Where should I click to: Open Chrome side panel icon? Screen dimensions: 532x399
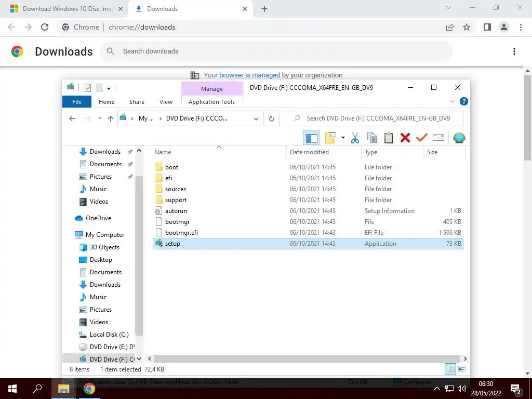(487, 27)
